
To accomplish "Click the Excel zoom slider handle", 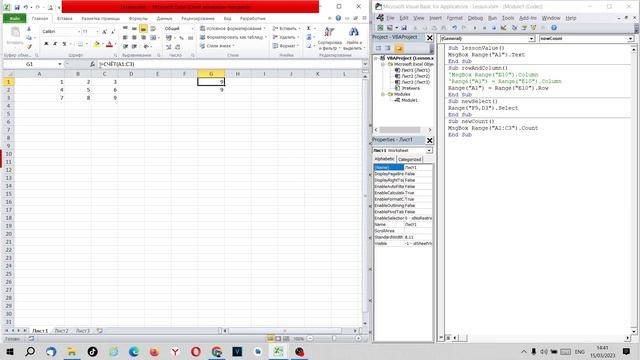I will point(333,338).
